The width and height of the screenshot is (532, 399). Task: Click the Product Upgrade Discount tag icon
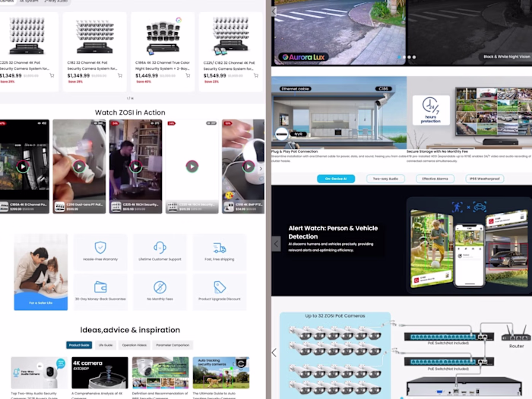coord(220,287)
